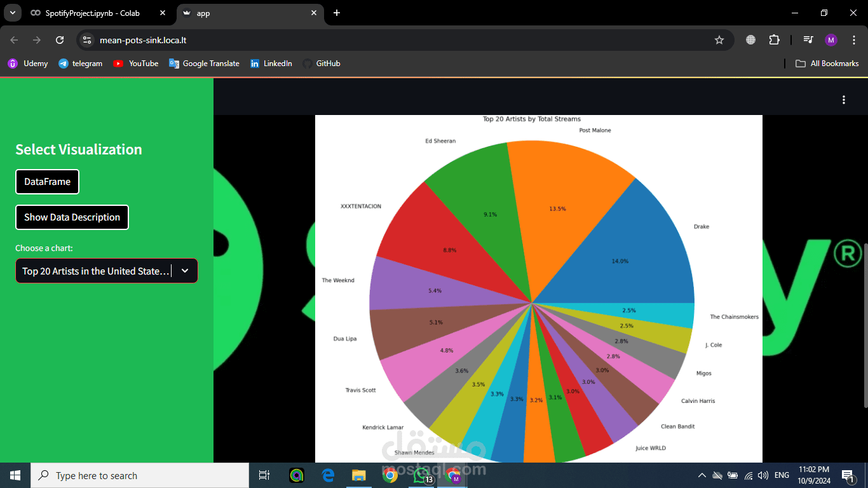Switch to the SpotifyProject.ipynb Colab tab
Screen dimensions: 868x488
click(x=100, y=13)
